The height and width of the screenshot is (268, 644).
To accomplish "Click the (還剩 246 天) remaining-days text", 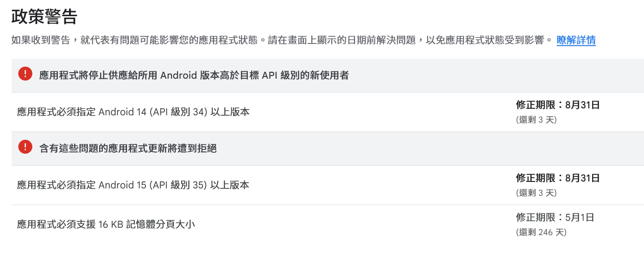I will [541, 232].
